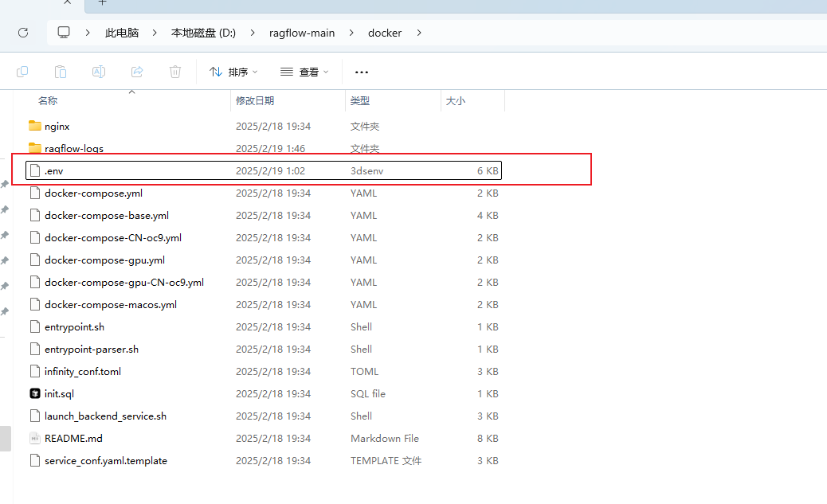Open the 排序 sort dropdown

pos(233,72)
